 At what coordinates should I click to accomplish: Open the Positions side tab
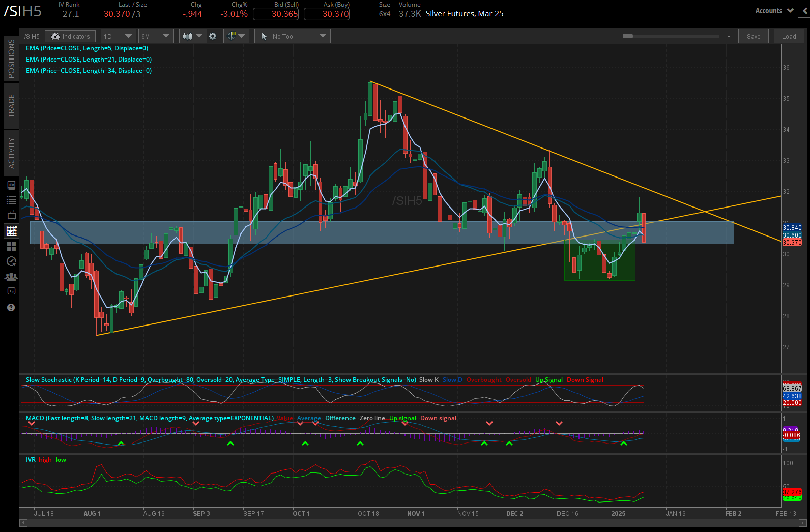(11, 58)
